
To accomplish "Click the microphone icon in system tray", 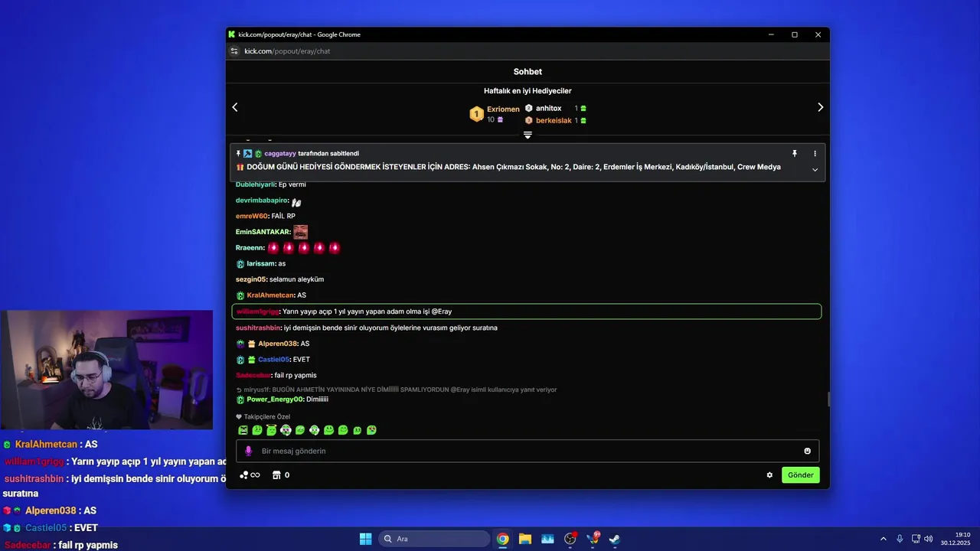I will [900, 539].
